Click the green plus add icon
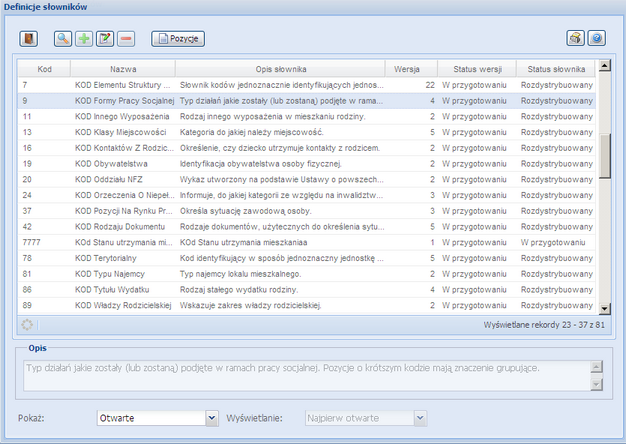Viewport: 626px width, 444px height. 83,39
